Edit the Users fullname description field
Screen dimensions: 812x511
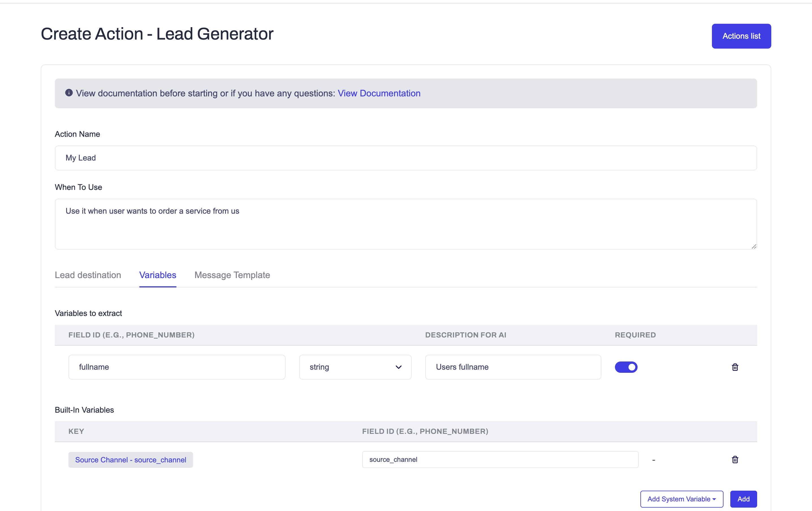(513, 367)
